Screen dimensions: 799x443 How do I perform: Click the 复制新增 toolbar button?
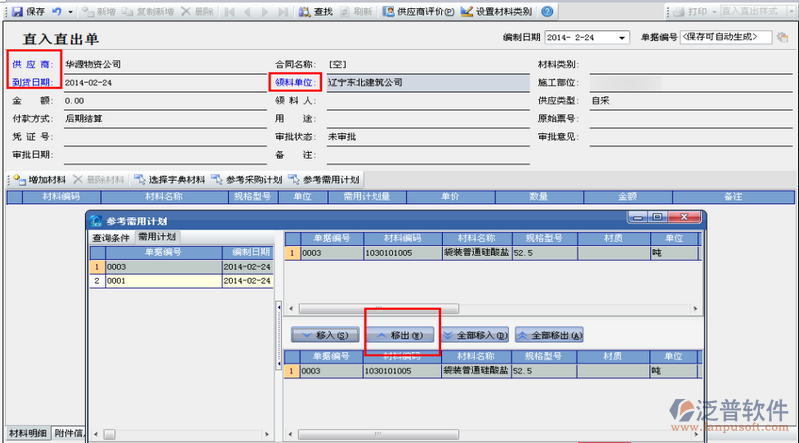point(148,11)
